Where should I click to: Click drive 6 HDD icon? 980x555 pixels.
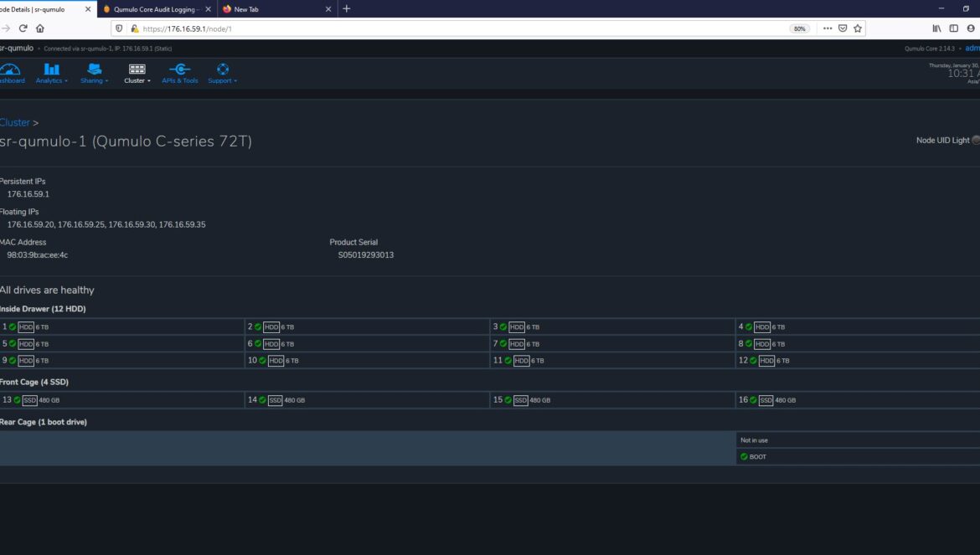pos(271,344)
